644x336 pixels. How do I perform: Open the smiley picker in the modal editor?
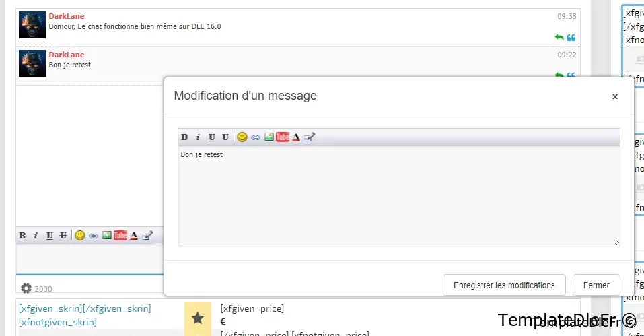pyautogui.click(x=242, y=137)
